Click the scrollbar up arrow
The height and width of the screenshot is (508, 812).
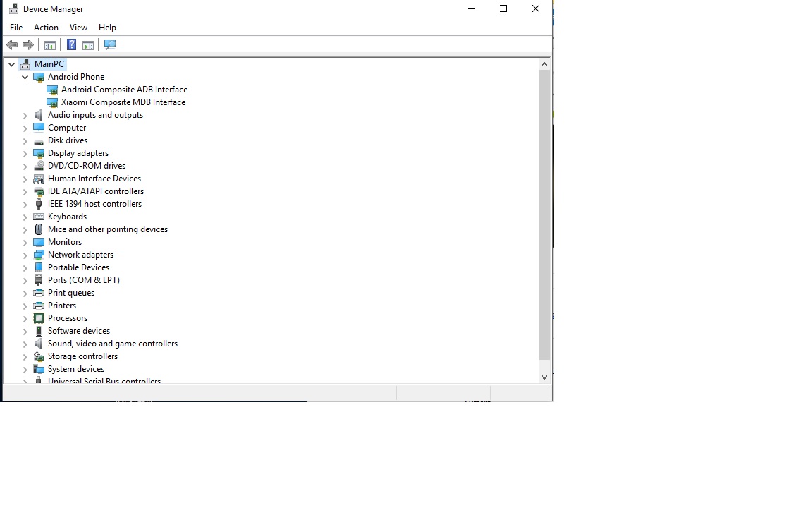(x=544, y=64)
